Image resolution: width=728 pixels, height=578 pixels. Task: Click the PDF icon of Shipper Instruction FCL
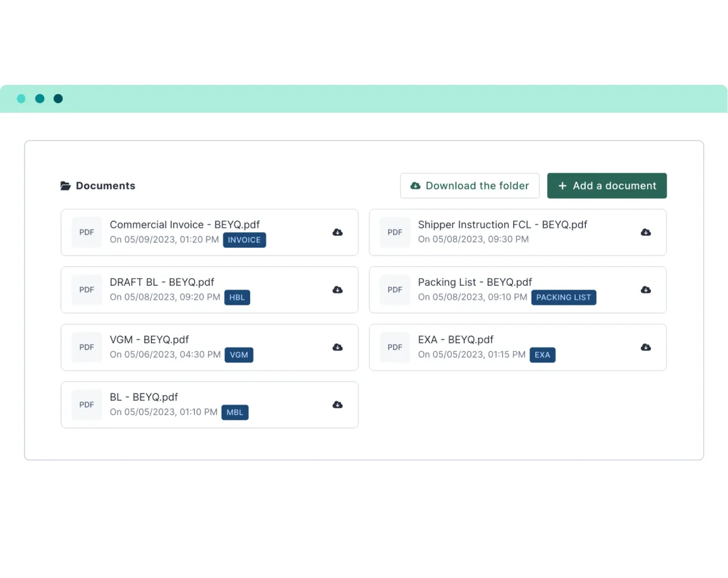pos(395,232)
